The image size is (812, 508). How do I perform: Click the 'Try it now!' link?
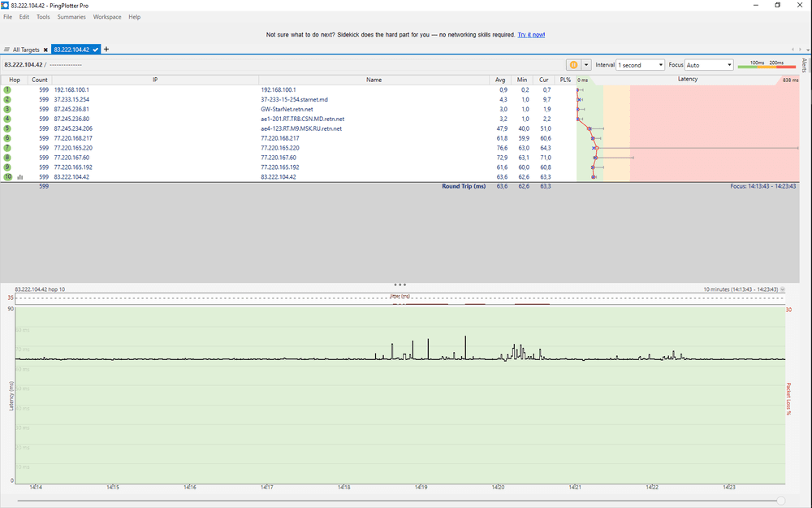click(x=531, y=35)
